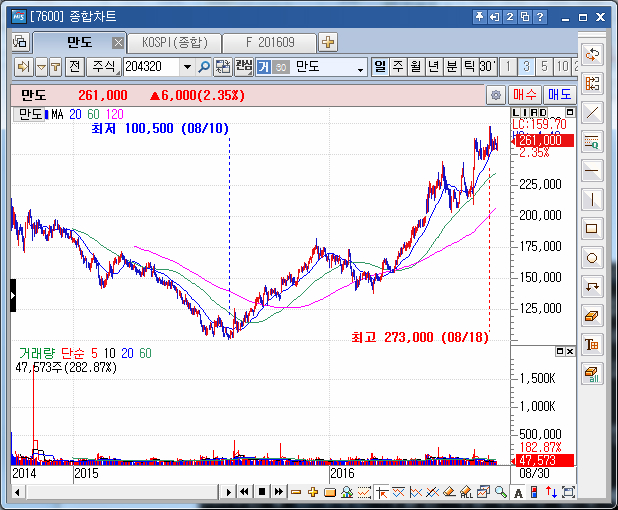
Task: Switch to the KOSPI(종합) tab
Action: coord(174,42)
